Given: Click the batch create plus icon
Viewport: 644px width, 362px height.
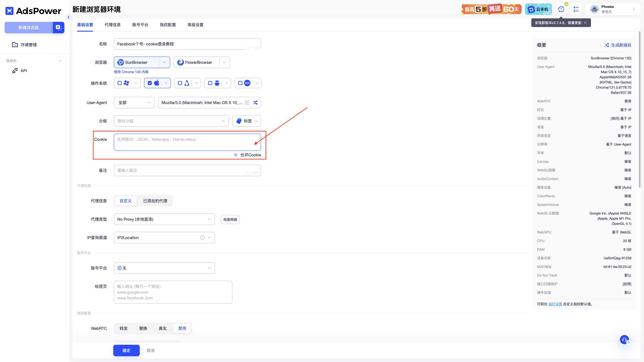Looking at the screenshot, I should coord(59,27).
